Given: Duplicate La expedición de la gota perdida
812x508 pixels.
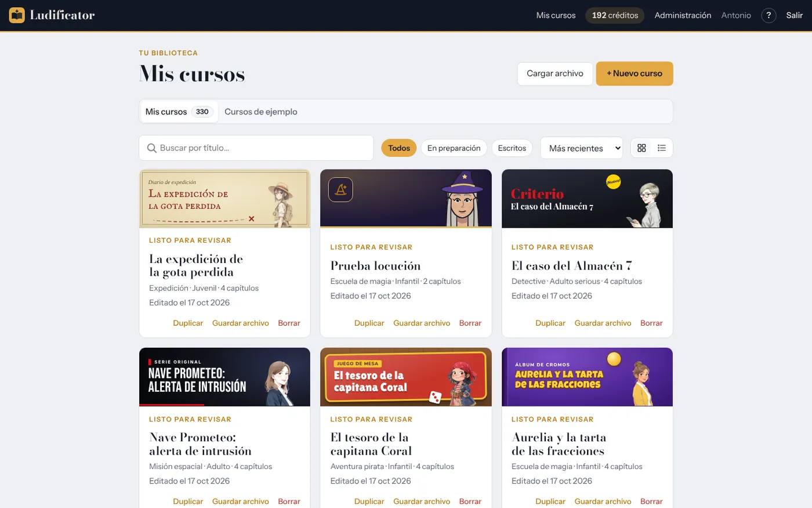Looking at the screenshot, I should 188,323.
